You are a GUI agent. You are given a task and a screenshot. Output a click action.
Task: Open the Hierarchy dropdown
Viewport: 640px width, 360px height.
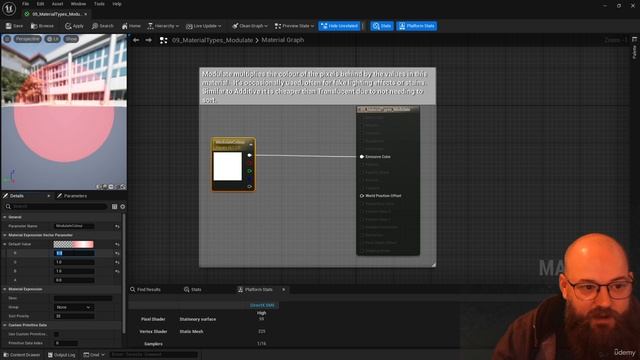click(163, 26)
